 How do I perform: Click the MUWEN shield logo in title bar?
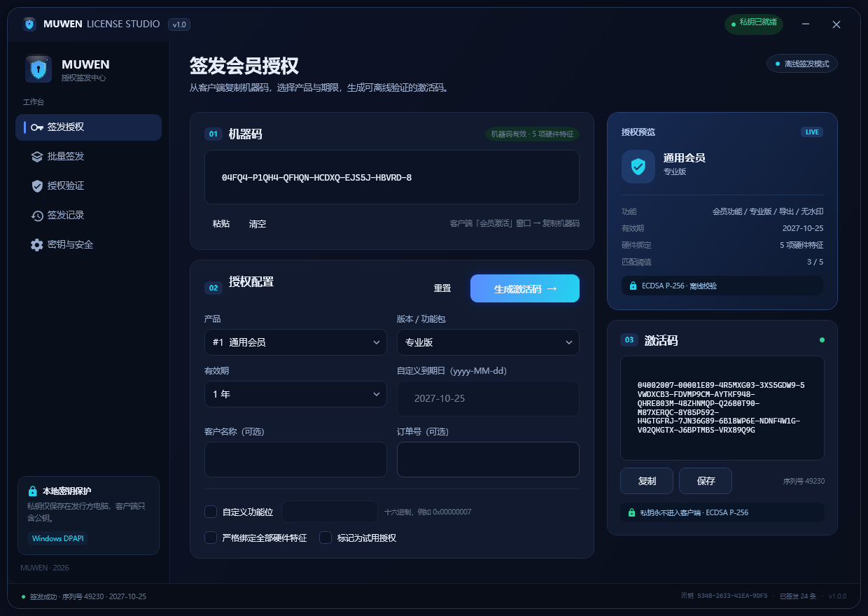point(29,24)
